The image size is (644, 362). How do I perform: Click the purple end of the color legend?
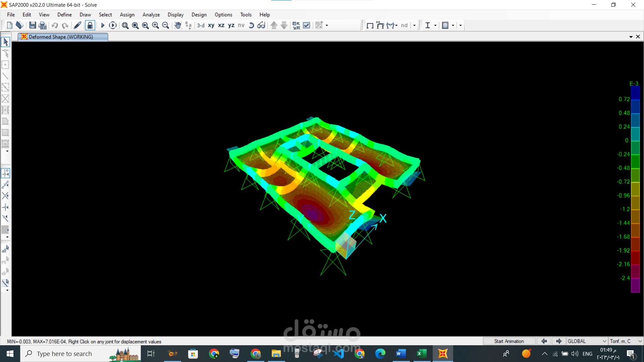pos(635,286)
